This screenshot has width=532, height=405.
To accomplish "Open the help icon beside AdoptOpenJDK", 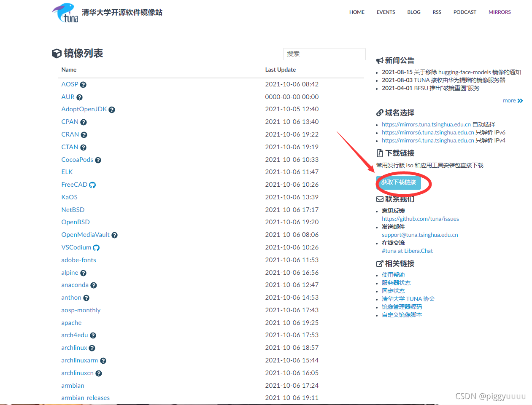I will pos(112,110).
